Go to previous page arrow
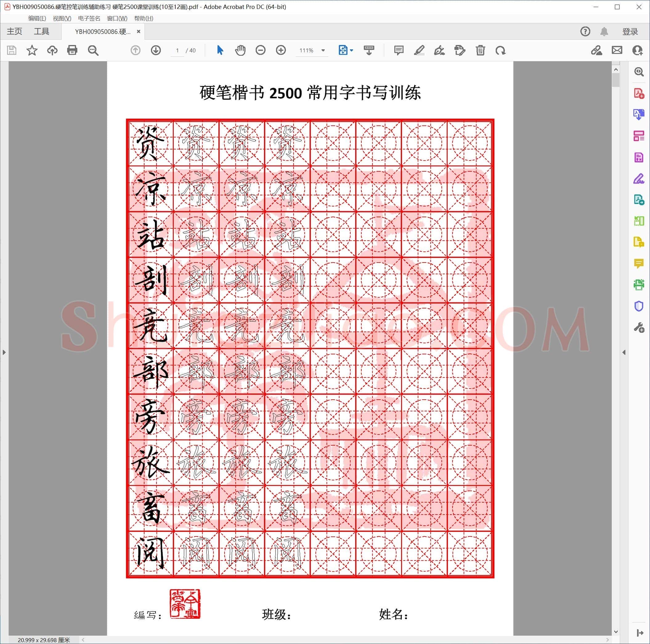 click(x=135, y=51)
